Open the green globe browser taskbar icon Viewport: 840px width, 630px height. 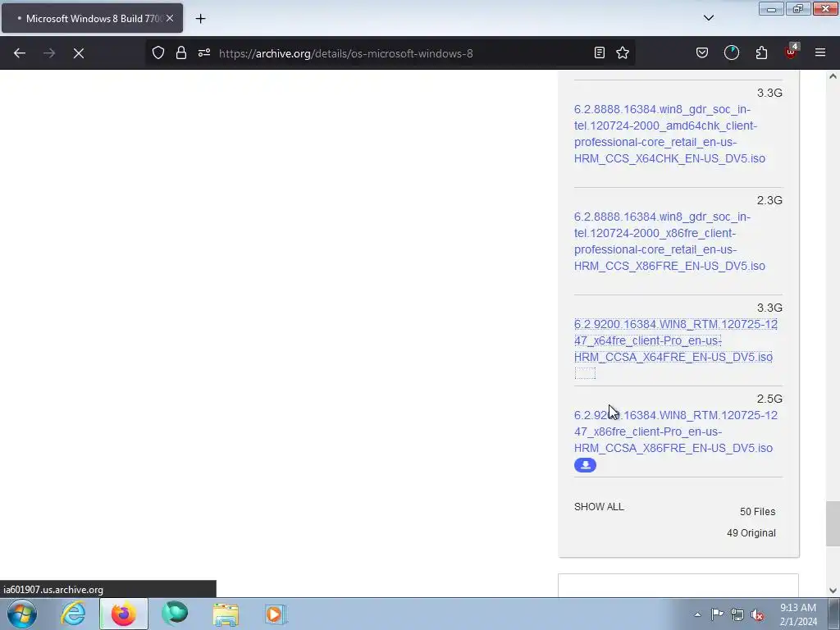click(175, 614)
